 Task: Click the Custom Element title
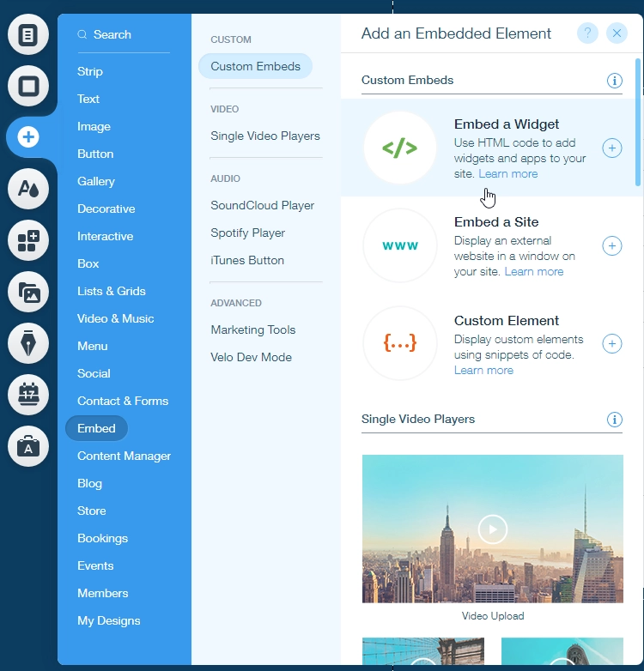coord(506,321)
